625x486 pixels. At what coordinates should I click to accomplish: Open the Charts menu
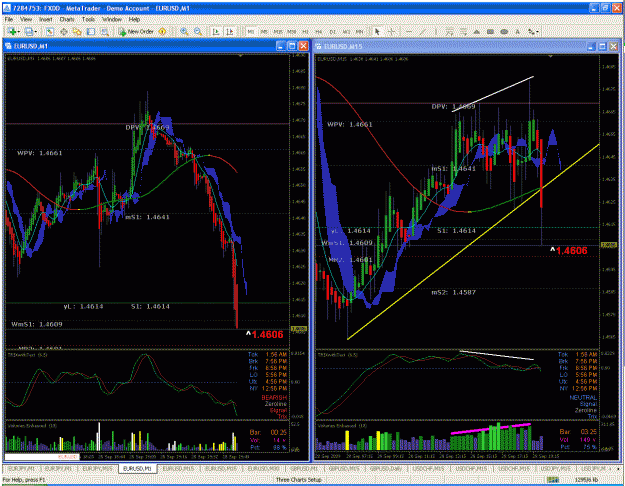click(67, 19)
